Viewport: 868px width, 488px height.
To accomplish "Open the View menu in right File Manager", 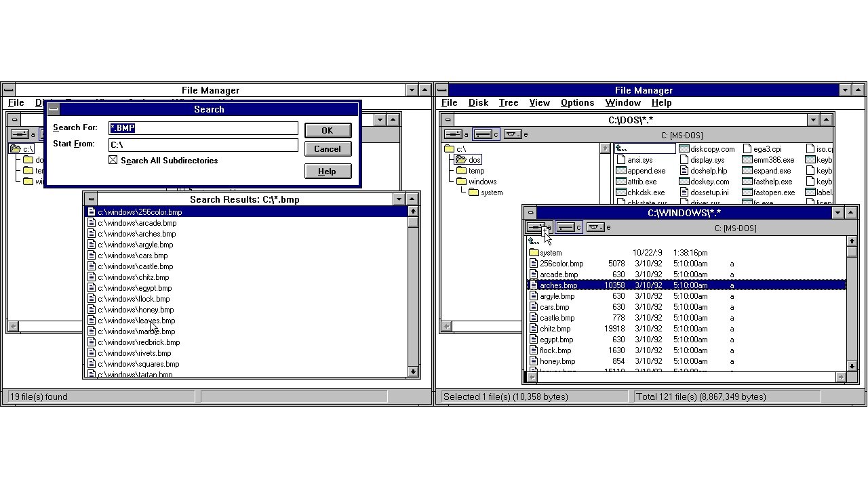I will pos(539,103).
